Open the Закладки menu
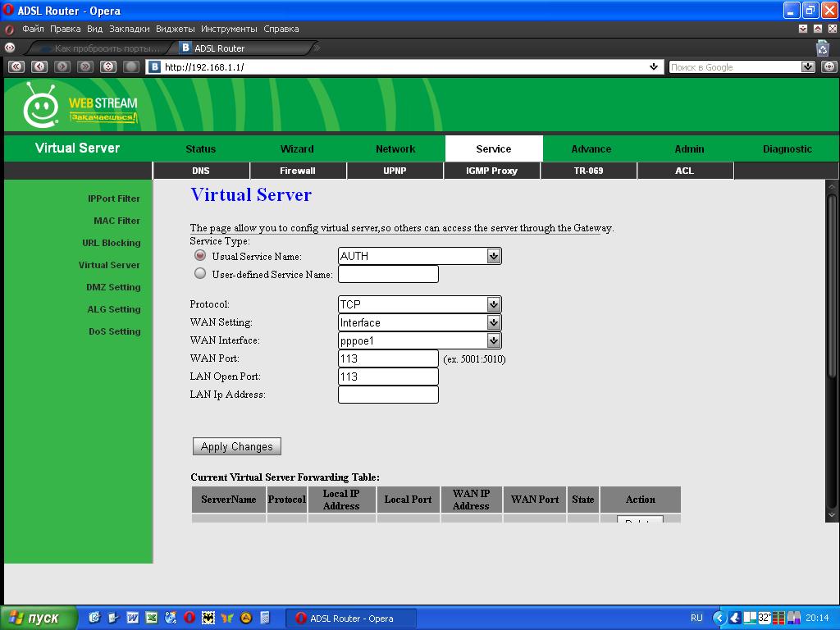 click(x=129, y=29)
